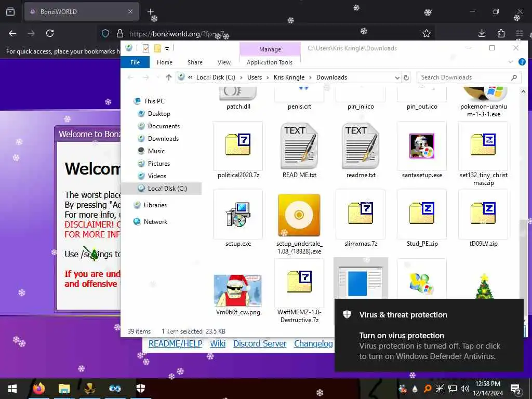Click the Search Downloads field

[x=469, y=77]
